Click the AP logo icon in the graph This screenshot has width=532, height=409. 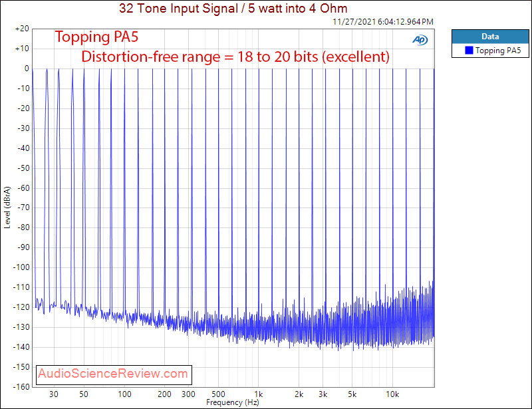pos(420,40)
